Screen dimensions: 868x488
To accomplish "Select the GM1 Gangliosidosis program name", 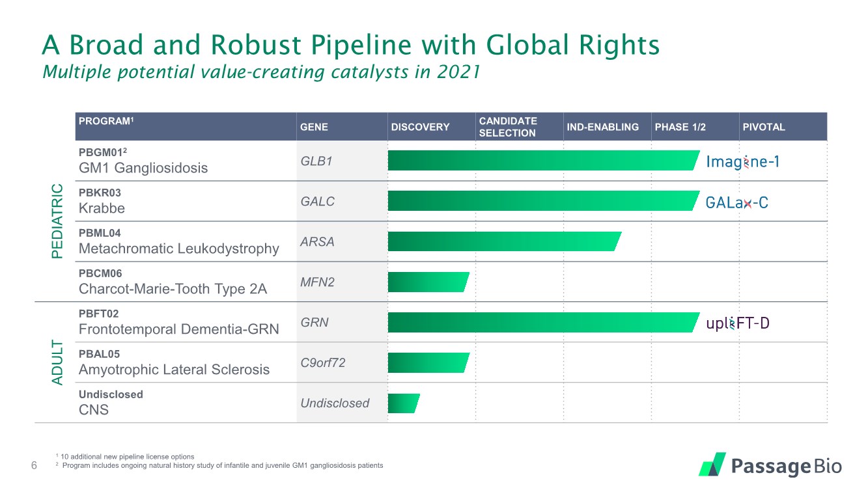I will point(143,168).
